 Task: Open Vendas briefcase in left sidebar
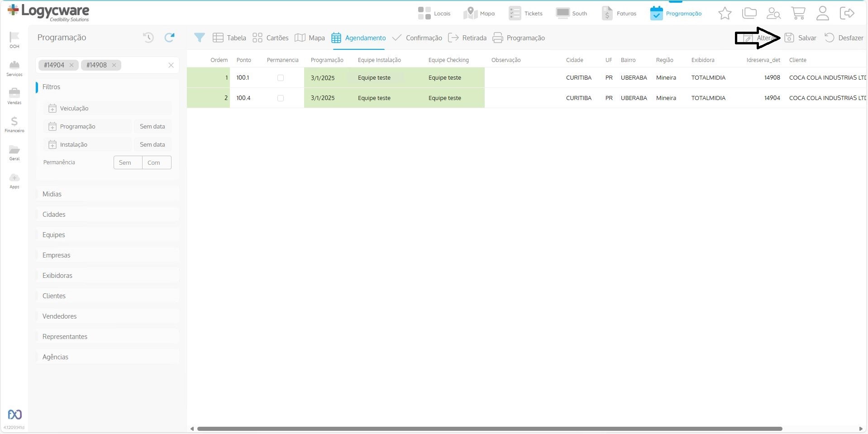point(14,96)
